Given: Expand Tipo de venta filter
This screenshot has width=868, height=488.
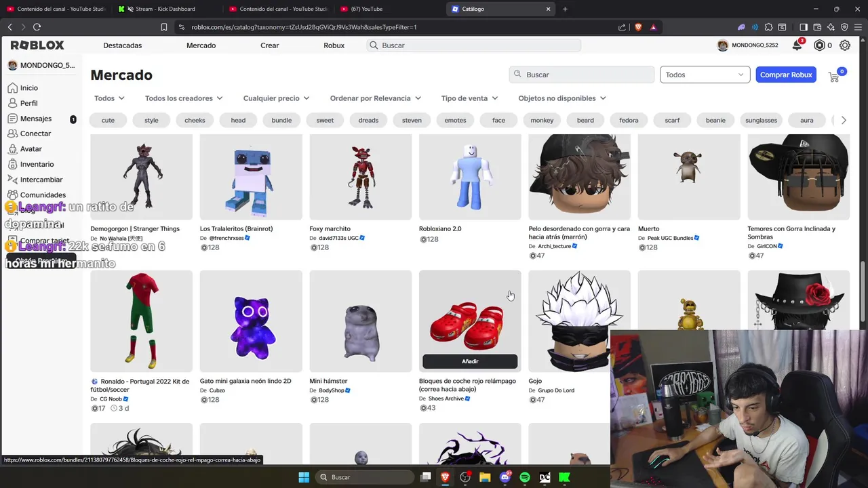Looking at the screenshot, I should (469, 98).
